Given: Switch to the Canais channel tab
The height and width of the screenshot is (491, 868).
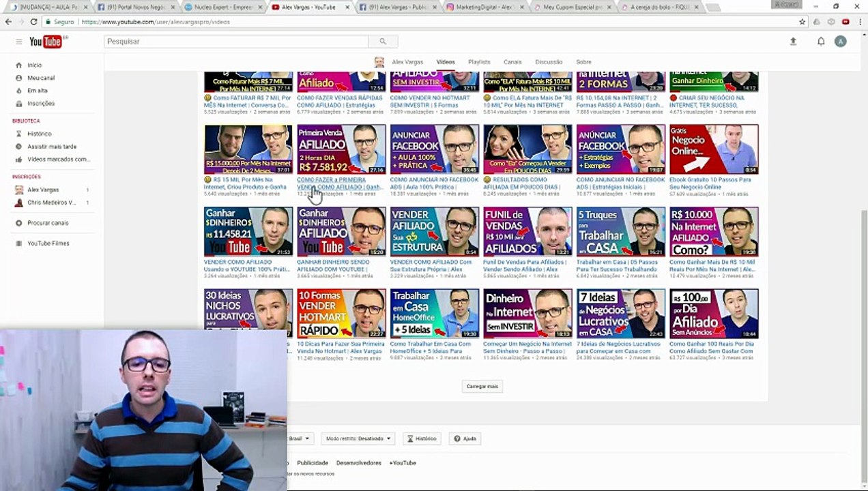Looking at the screenshot, I should (512, 62).
